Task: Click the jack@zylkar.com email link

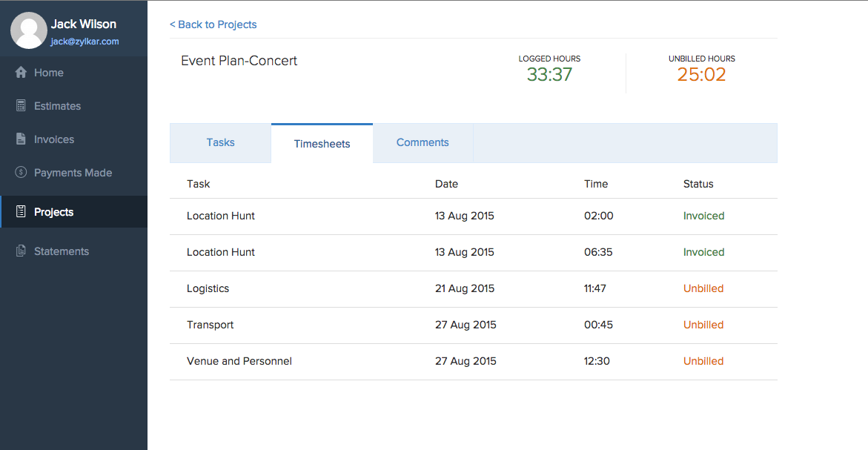Action: click(x=85, y=42)
